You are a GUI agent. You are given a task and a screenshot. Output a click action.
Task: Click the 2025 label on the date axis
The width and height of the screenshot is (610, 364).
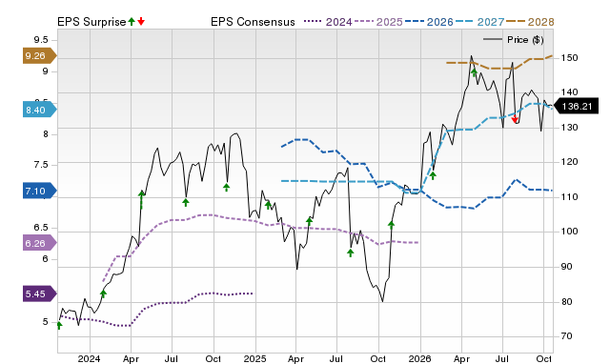tap(254, 358)
